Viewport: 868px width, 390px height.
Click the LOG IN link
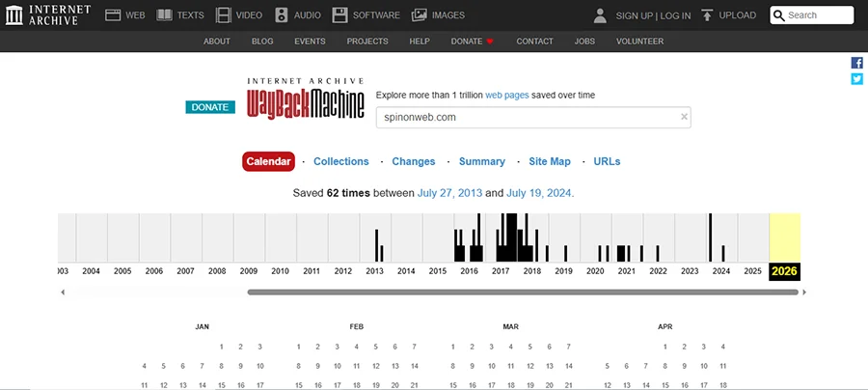[675, 15]
